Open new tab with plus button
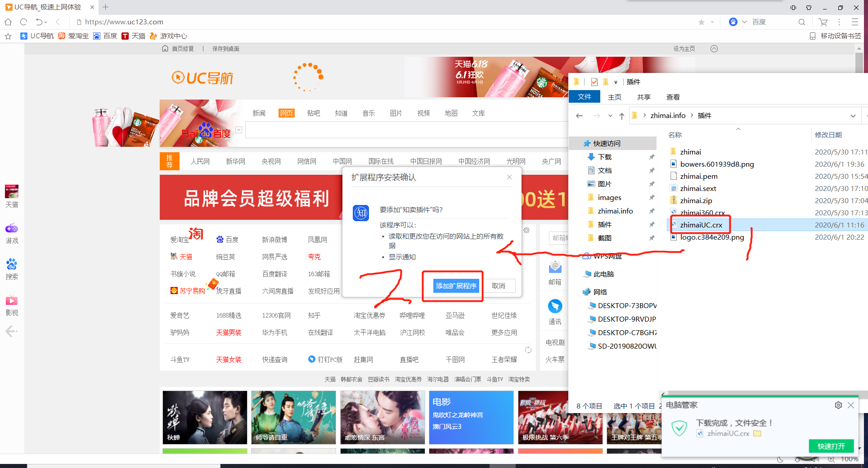This screenshot has width=868, height=468. (106, 7)
